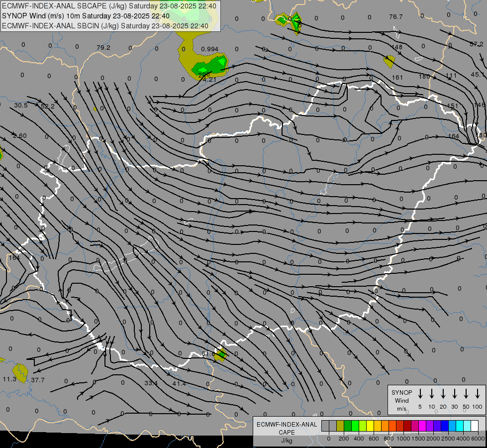Pick the pure blue CAPE legend swatch

pos(444,426)
